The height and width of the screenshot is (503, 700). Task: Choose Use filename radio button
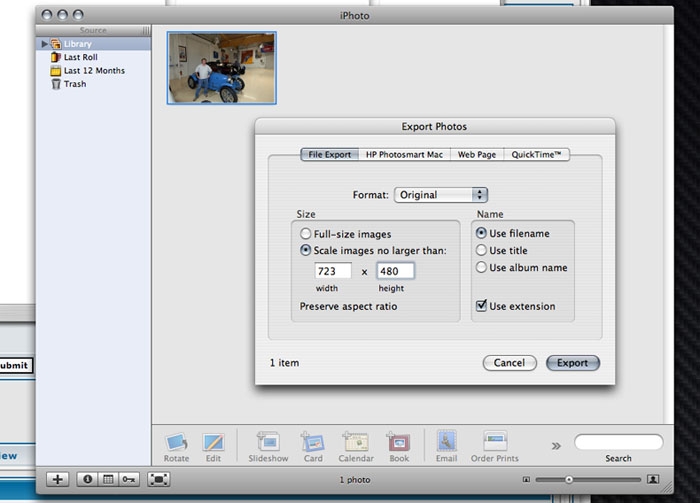481,233
